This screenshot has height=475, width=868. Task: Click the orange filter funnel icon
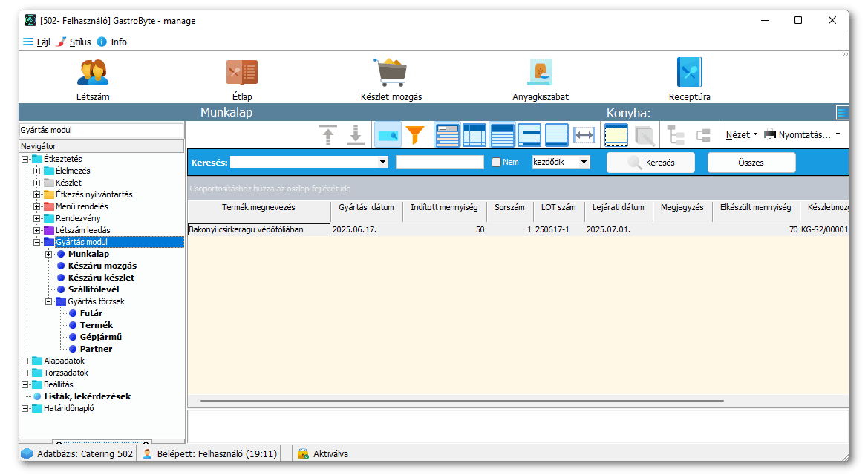(x=415, y=135)
